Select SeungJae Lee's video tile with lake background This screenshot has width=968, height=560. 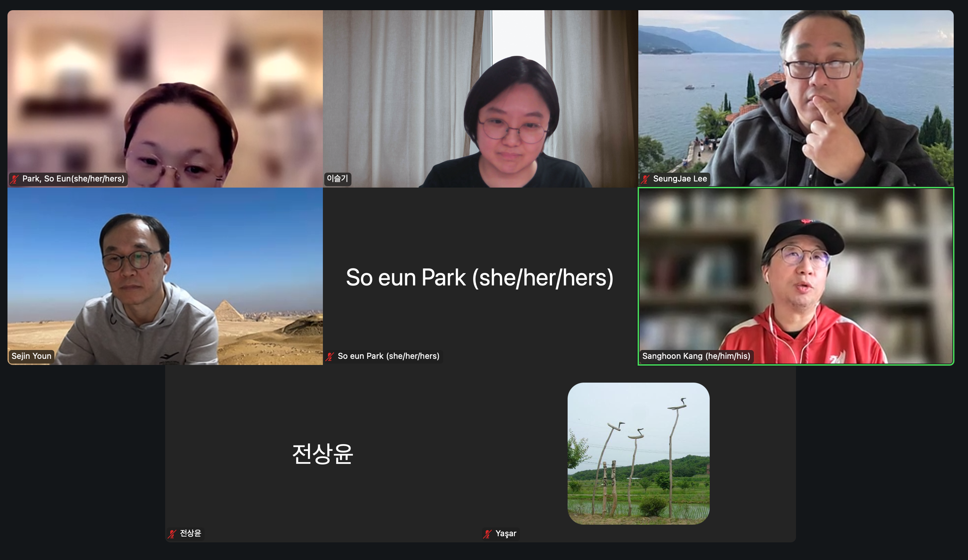tap(796, 99)
